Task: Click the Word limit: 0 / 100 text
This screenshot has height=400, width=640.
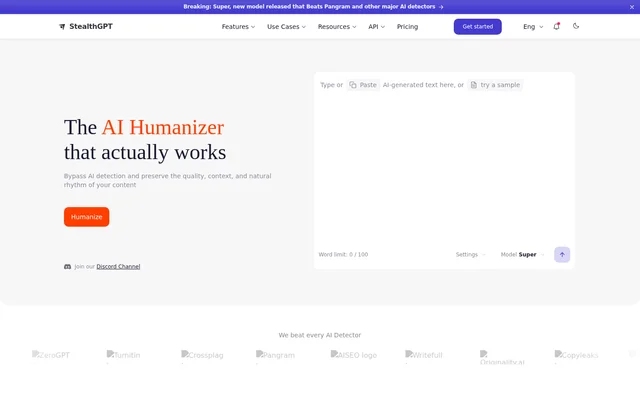Action: coord(343,254)
